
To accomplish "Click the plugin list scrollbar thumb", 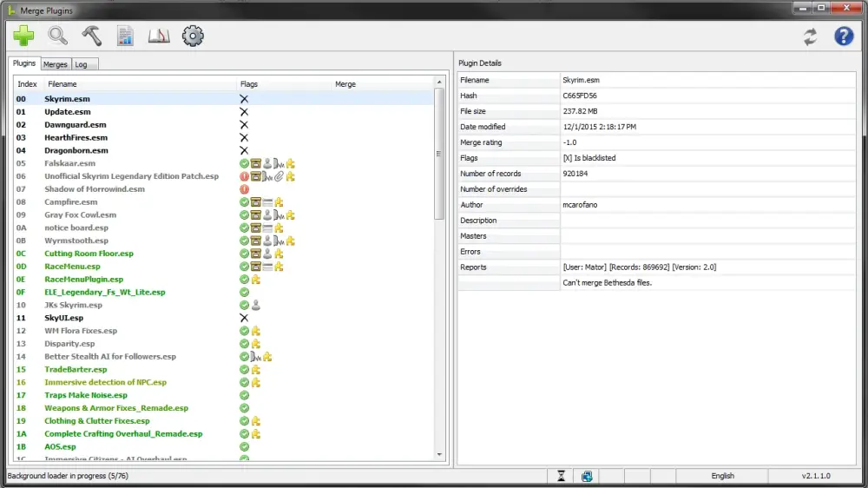I will coord(439,154).
